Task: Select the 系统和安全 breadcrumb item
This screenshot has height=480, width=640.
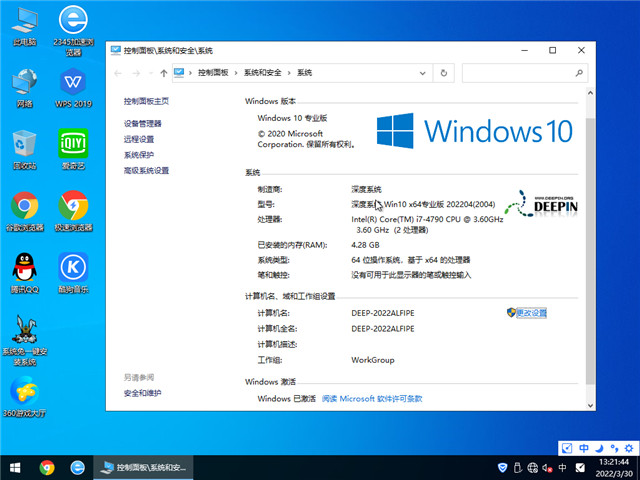Action: click(x=262, y=72)
